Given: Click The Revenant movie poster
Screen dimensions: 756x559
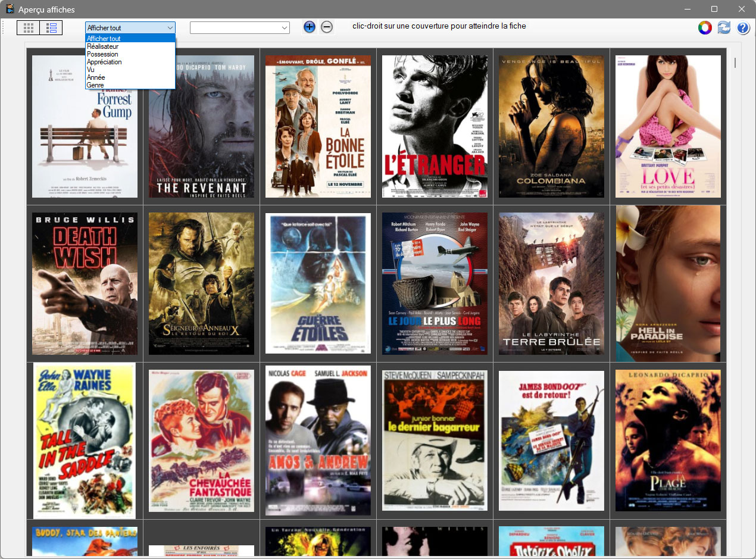Looking at the screenshot, I should coord(201,137).
